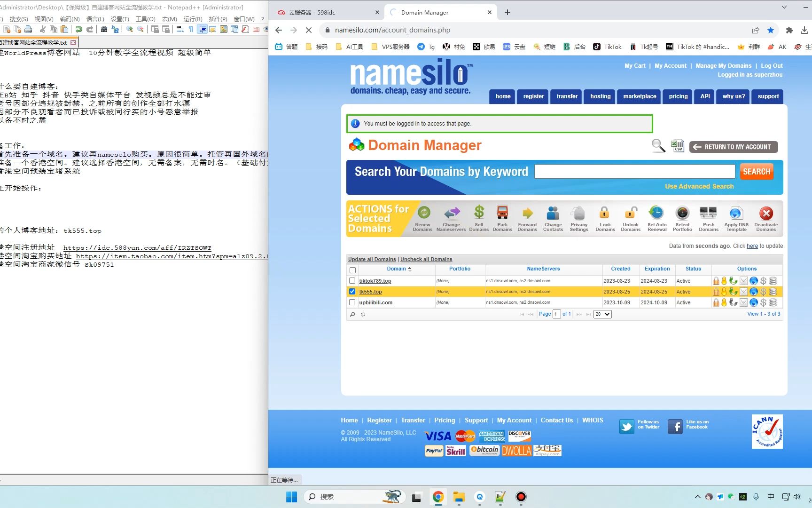The height and width of the screenshot is (508, 812).
Task: Click the Chrome bookmark star icon
Action: pos(771,30)
